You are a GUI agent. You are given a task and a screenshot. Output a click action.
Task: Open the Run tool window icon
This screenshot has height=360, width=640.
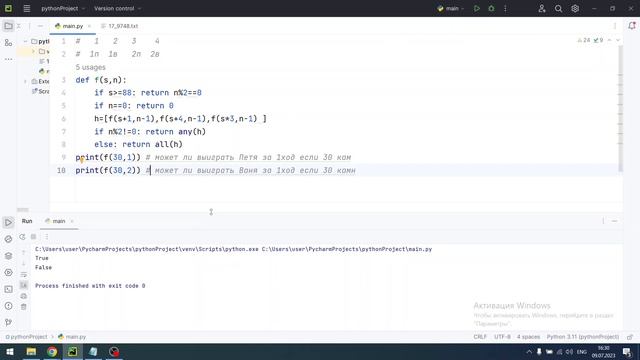pos(8,222)
